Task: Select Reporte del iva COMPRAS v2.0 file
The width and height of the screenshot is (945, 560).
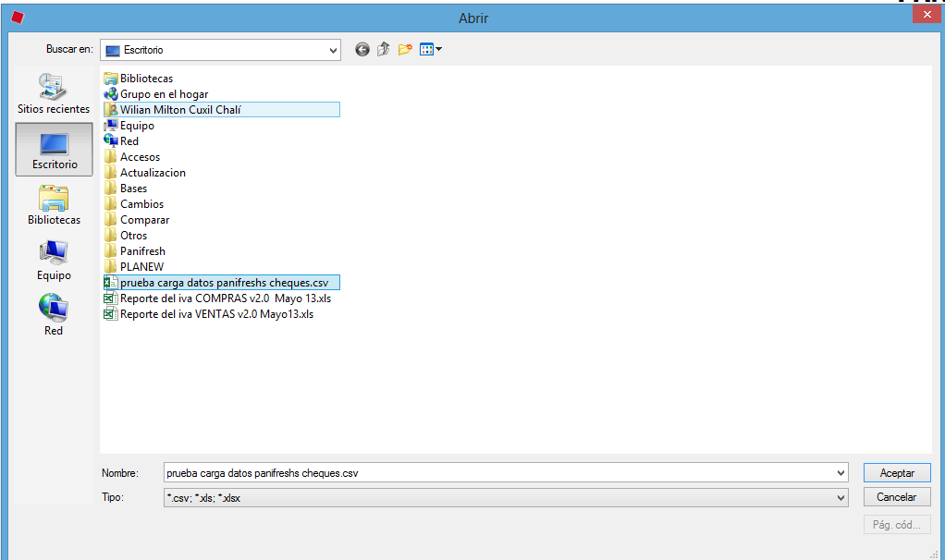Action: click(225, 298)
